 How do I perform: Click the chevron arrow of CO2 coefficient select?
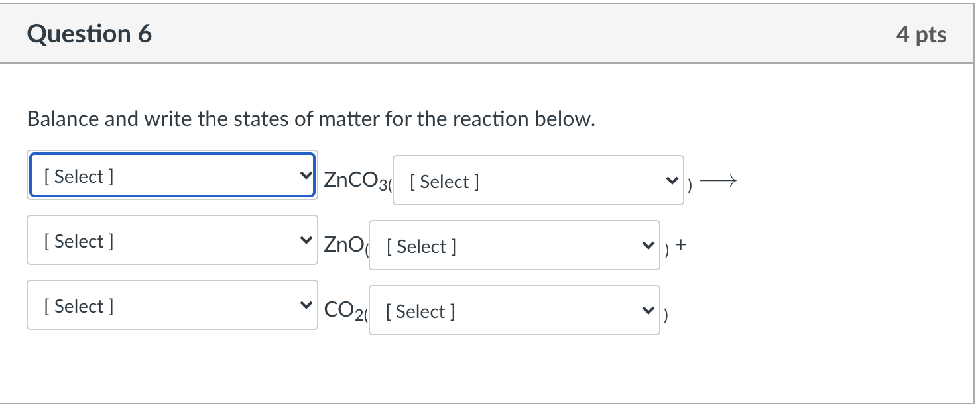[x=305, y=305]
